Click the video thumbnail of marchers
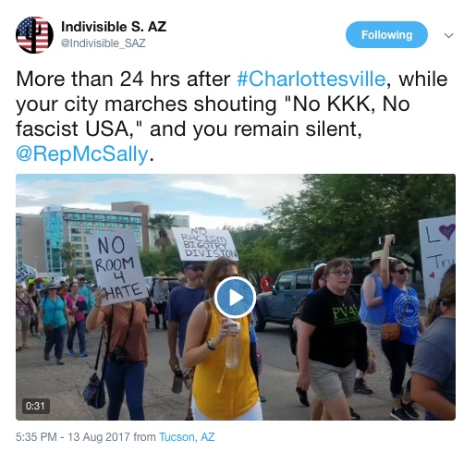This screenshot has height=452, width=476. [236, 297]
